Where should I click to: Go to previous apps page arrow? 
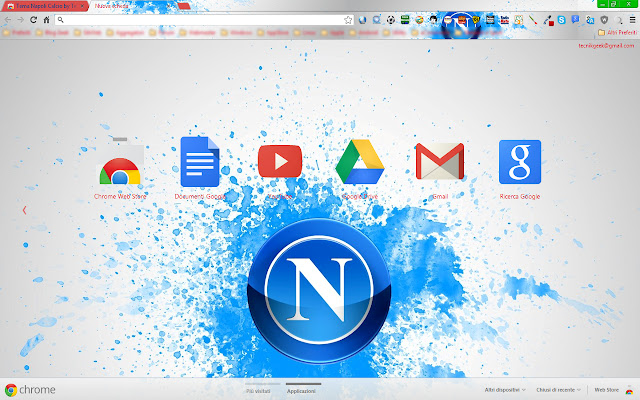click(x=24, y=210)
